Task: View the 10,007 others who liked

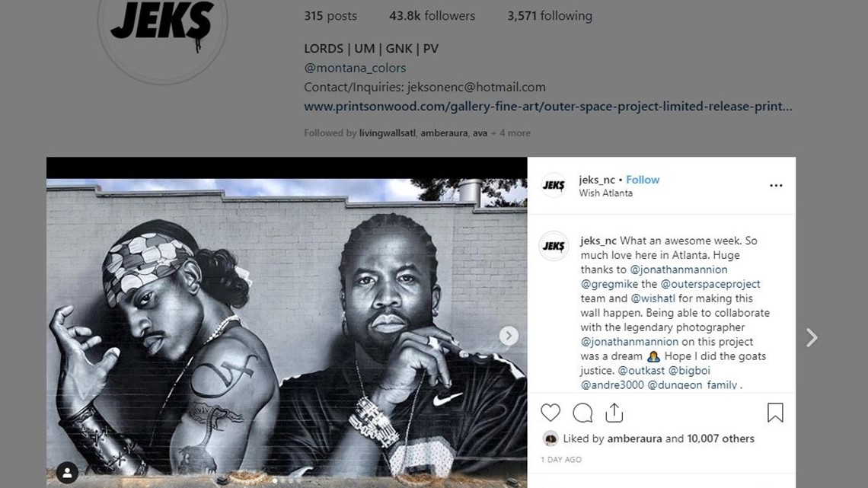Action: tap(720, 439)
